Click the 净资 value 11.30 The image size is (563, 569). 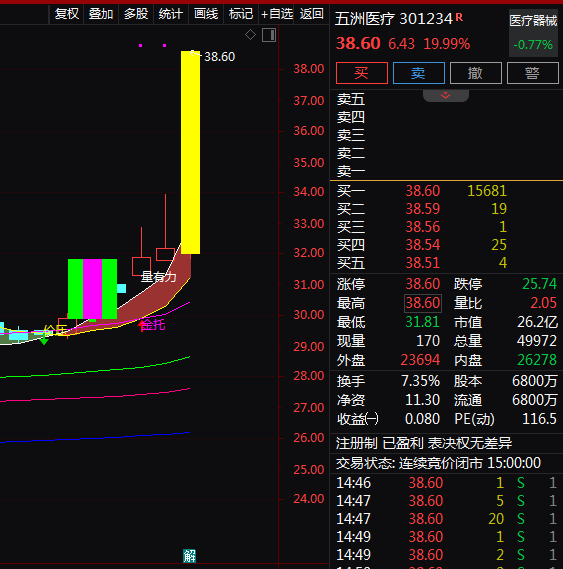[423, 400]
